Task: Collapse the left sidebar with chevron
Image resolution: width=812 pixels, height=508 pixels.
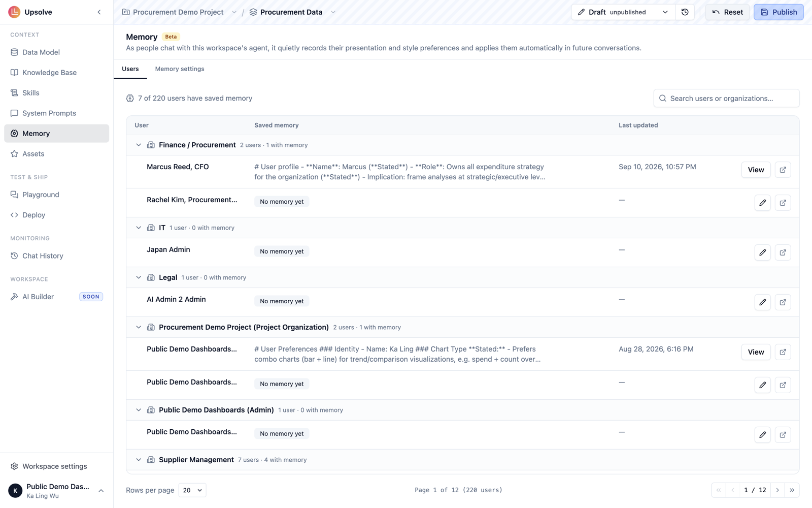Action: (99, 12)
